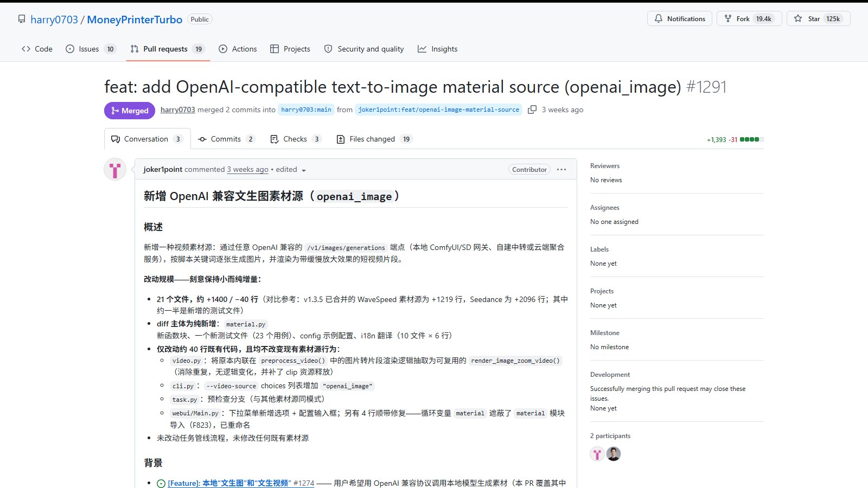The image size is (868, 488).
Task: Switch to the Conversation tab
Action: [148, 139]
